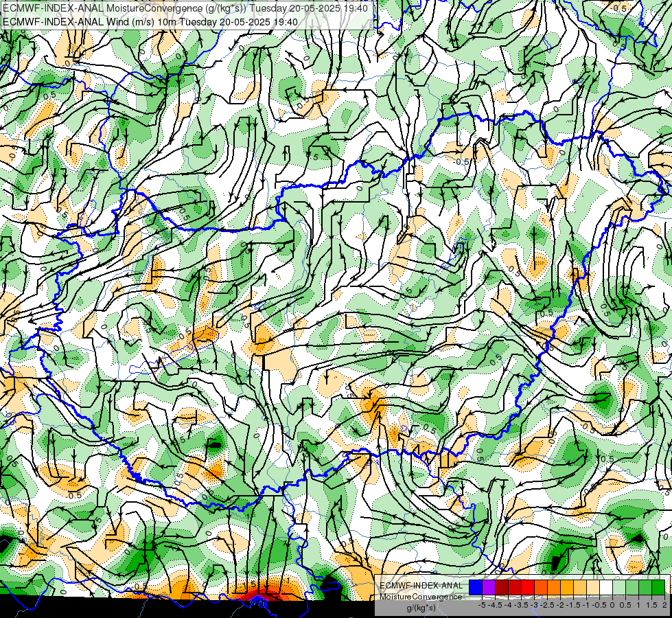Screen dimensions: 672x618
Task: Pick the pale peach swatch between -1 and -0.5
Action: [x=593, y=587]
